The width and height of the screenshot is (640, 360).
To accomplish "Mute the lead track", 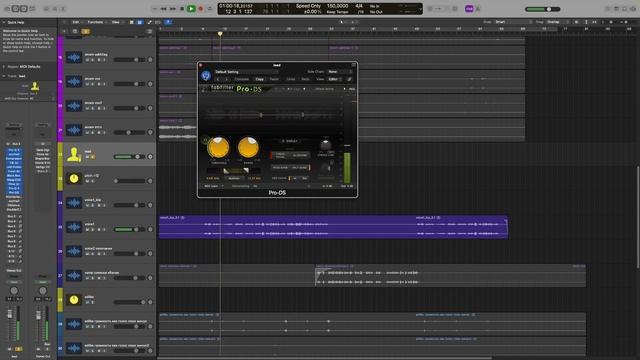I will pyautogui.click(x=87, y=157).
